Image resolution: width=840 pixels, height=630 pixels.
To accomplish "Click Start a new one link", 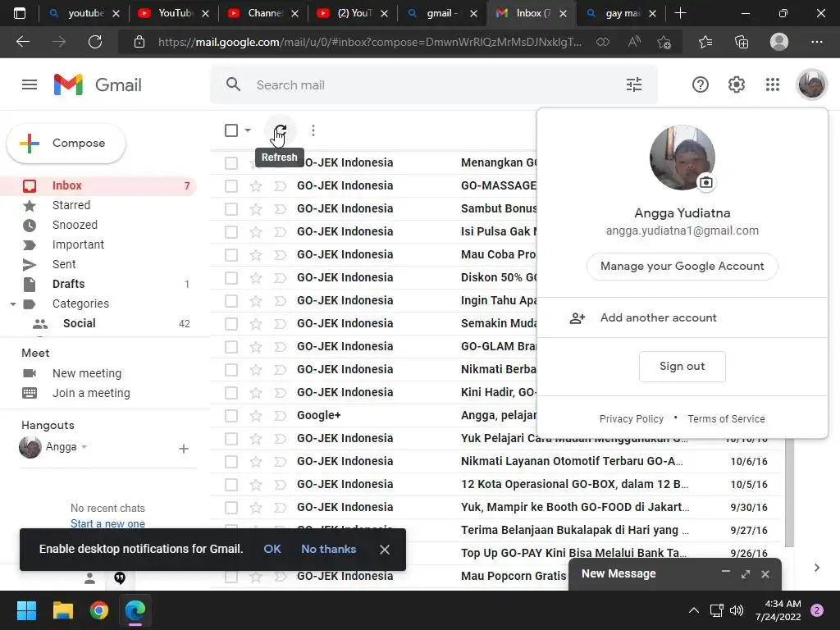I will point(107,523).
